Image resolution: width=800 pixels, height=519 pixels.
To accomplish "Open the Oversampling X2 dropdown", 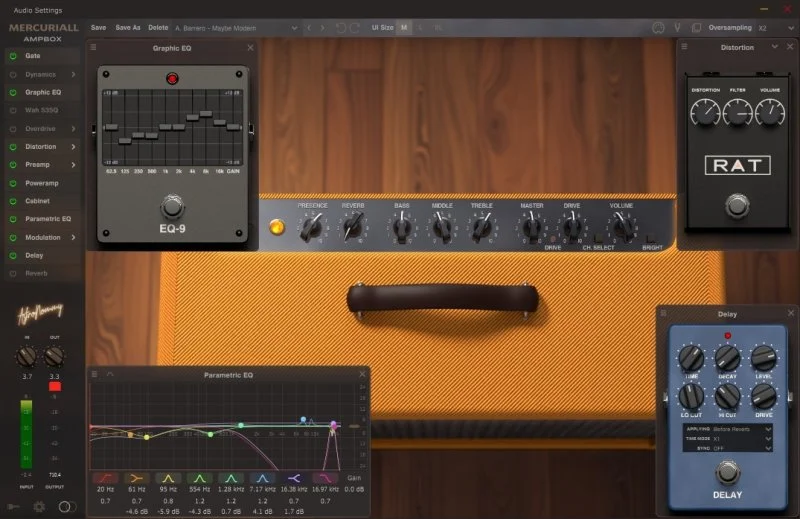I will point(776,28).
